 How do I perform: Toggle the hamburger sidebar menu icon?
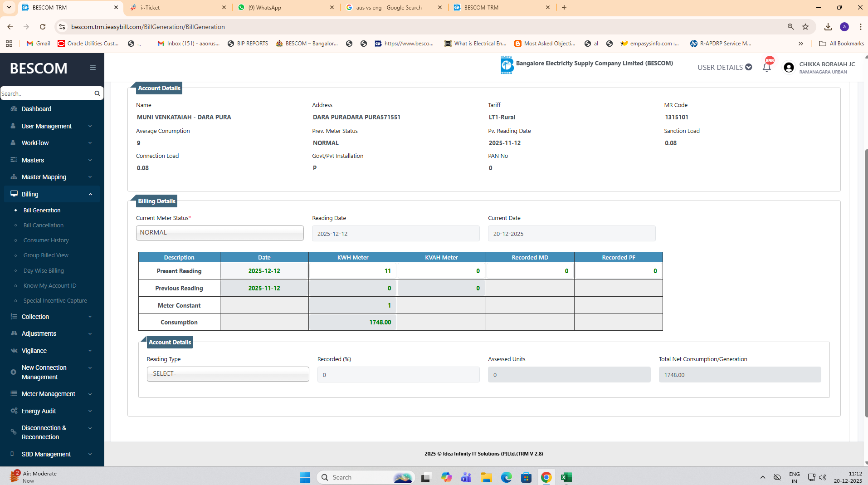point(93,68)
